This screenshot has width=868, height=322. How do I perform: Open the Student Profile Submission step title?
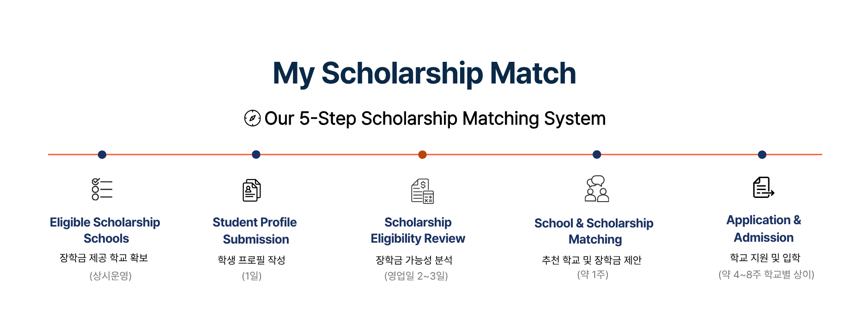[255, 231]
